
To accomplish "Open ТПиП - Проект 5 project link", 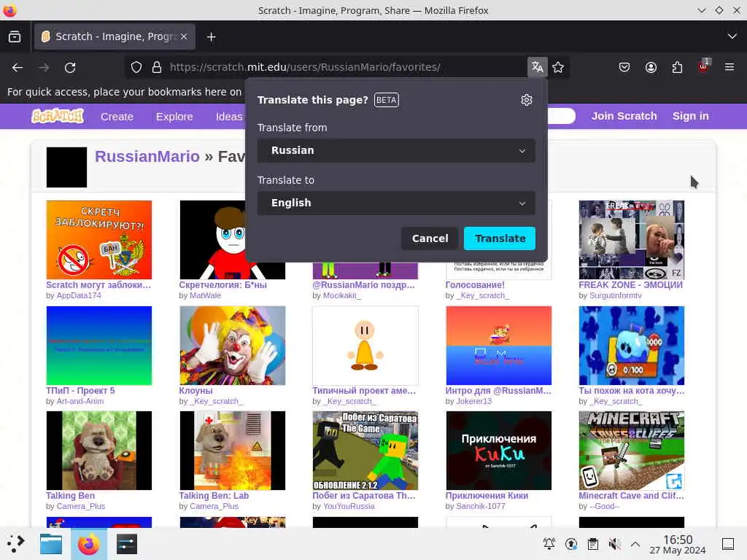I will (x=80, y=391).
